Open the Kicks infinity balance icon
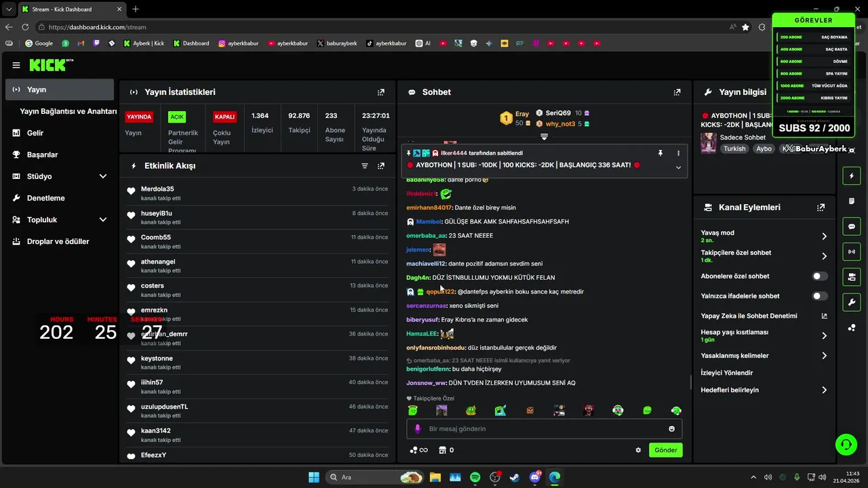 [x=418, y=450]
